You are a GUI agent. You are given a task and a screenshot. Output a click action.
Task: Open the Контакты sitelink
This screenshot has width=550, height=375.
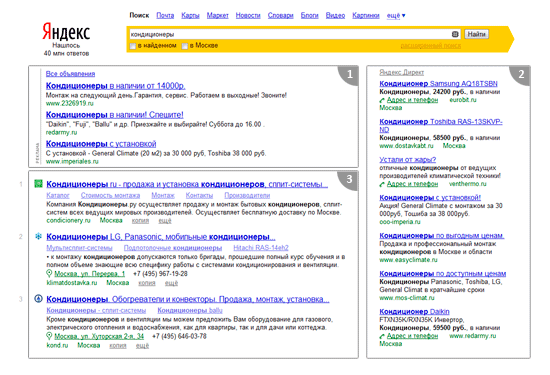click(199, 195)
